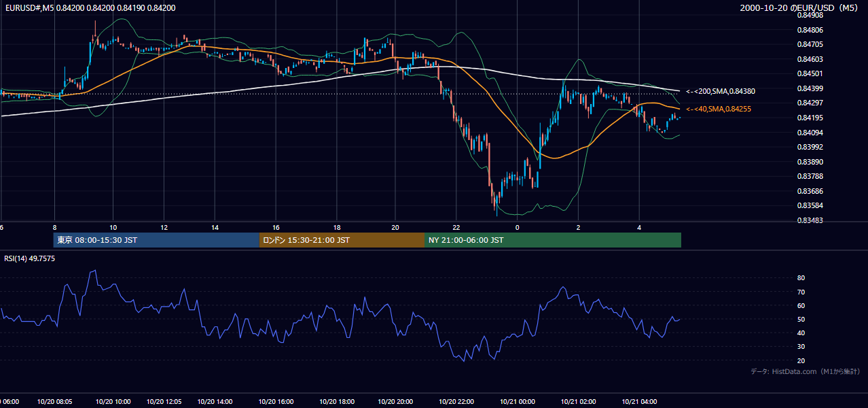Select RSI scale value 60
The height and width of the screenshot is (408, 868).
[801, 305]
